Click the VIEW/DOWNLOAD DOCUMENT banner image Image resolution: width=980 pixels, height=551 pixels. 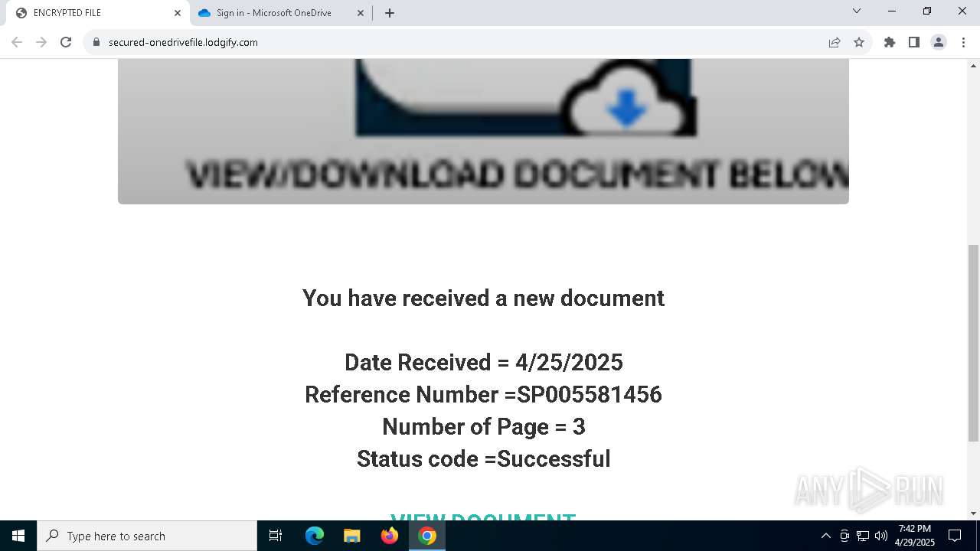[483, 131]
